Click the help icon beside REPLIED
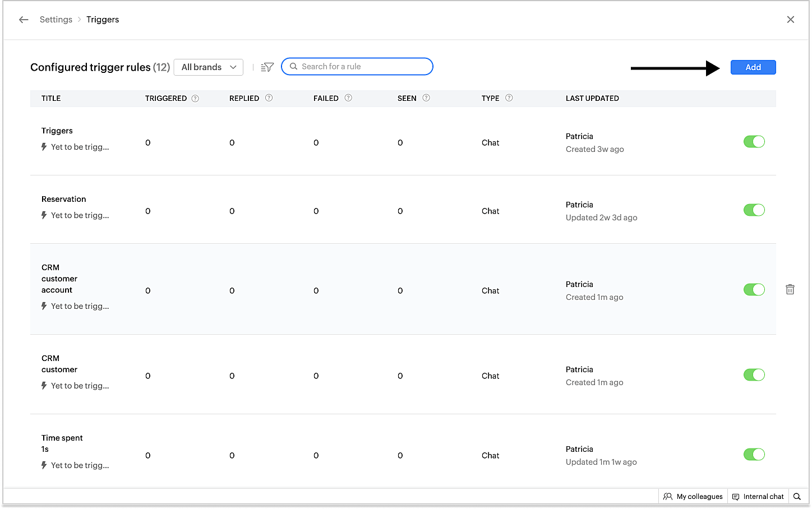The width and height of the screenshot is (812, 509). (x=269, y=98)
